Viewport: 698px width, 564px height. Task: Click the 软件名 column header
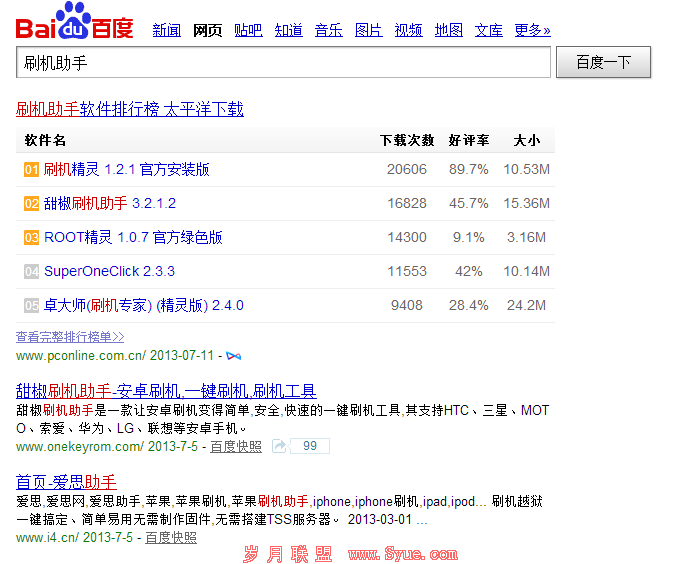click(45, 141)
